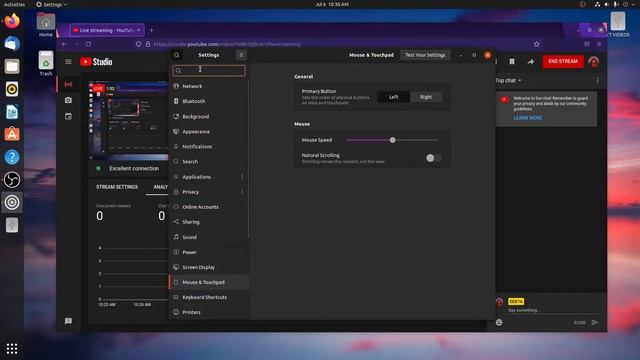Image resolution: width=640 pixels, height=360 pixels.
Task: Open Ubuntu Software in dock
Action: (12, 134)
